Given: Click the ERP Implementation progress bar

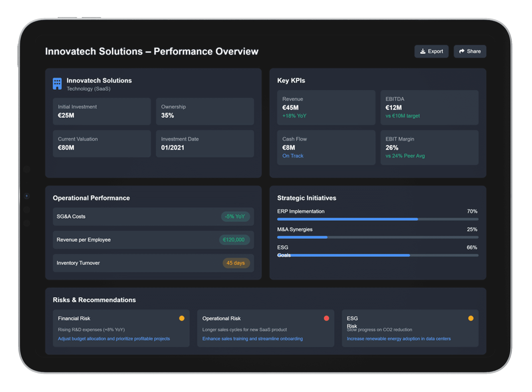Looking at the screenshot, I should [378, 219].
